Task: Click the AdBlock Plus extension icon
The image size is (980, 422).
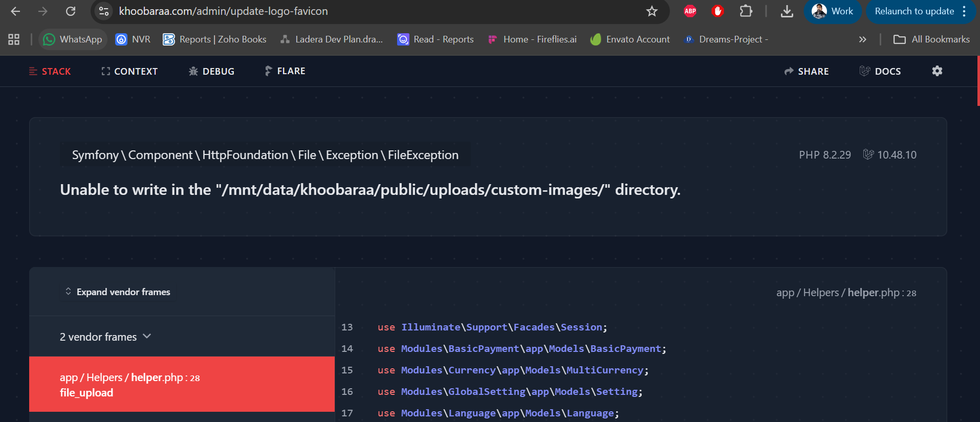Action: 690,11
